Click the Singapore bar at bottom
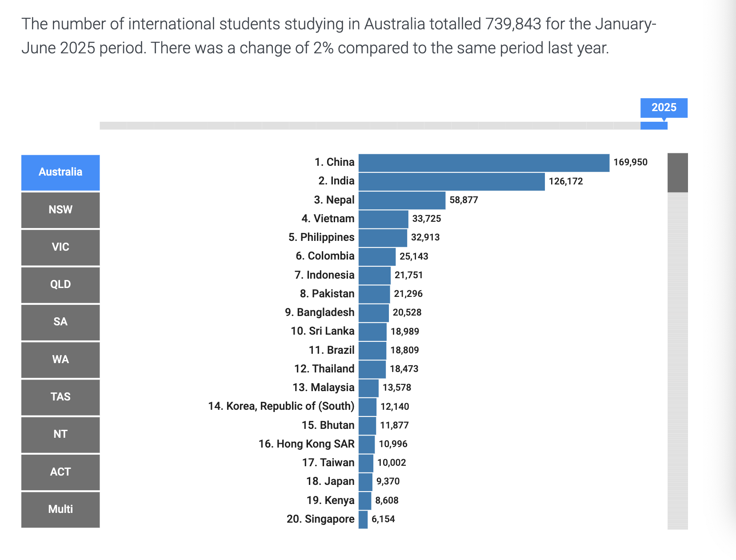The width and height of the screenshot is (736, 560). pos(363,520)
